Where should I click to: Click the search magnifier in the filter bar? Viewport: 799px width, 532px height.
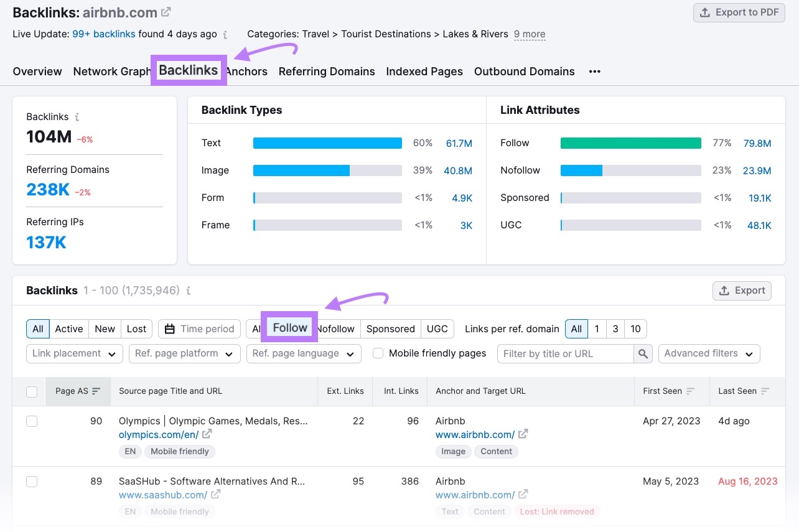(x=644, y=353)
